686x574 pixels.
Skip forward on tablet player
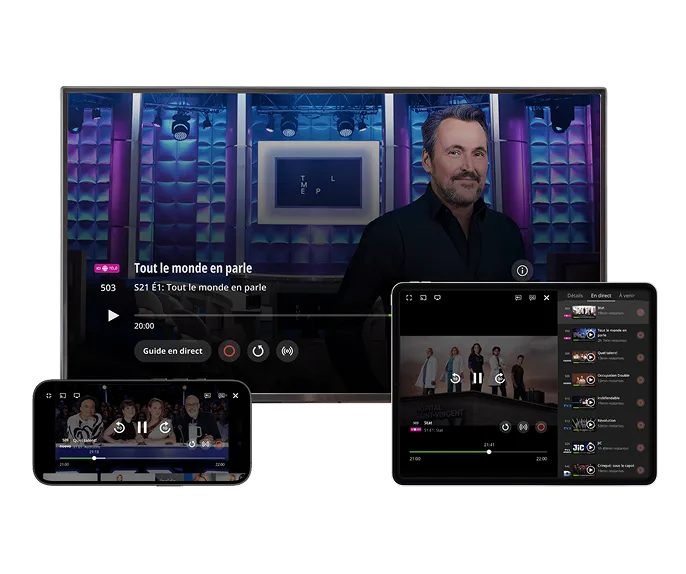(500, 378)
